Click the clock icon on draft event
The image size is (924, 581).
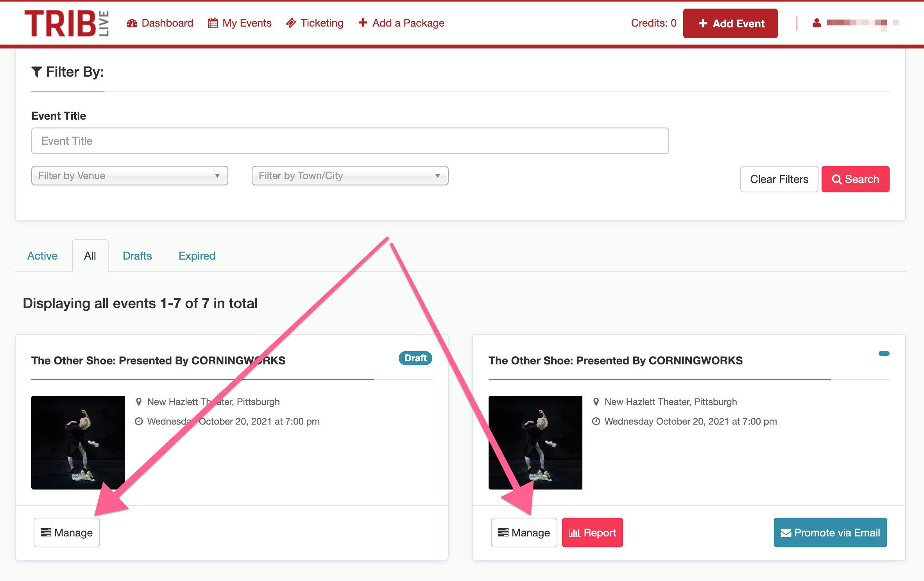coord(139,421)
